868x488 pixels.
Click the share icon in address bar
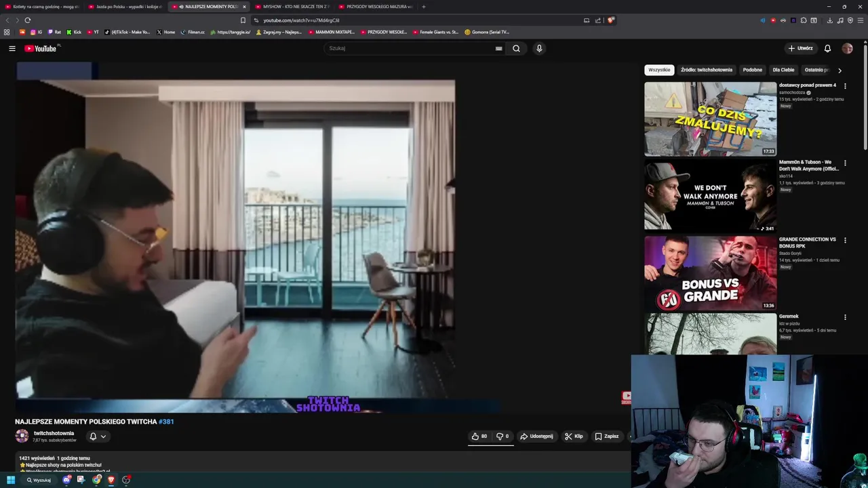598,20
